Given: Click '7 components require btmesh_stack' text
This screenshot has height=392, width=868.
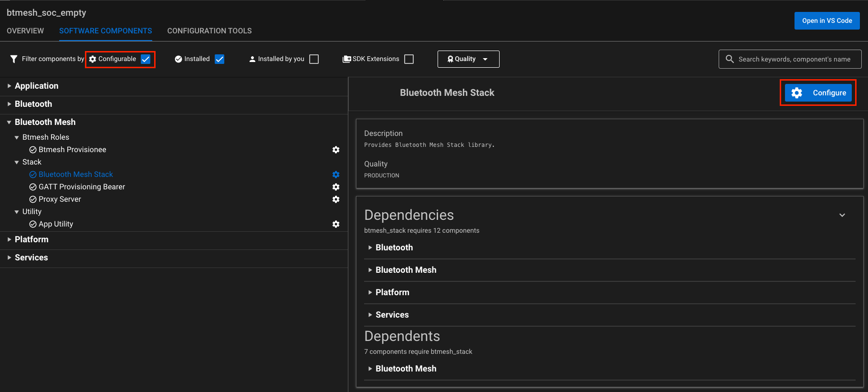Looking at the screenshot, I should [x=418, y=351].
